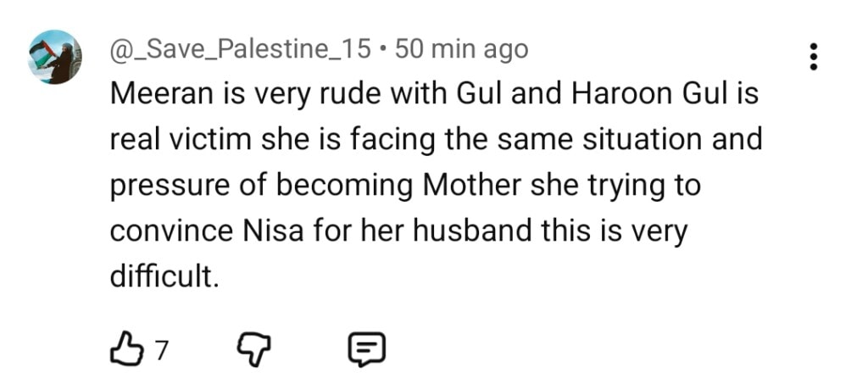Screen dimensions: 868x384
Task: Open the @_Save_Palestine_15 channel link
Action: pos(241,49)
